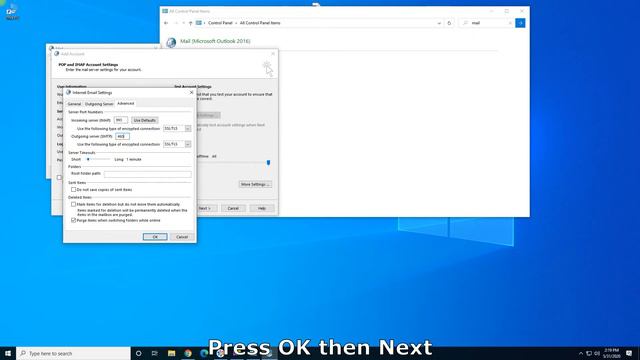Close the Internet Email Settings dialog
This screenshot has width=640, height=360.
[x=191, y=93]
